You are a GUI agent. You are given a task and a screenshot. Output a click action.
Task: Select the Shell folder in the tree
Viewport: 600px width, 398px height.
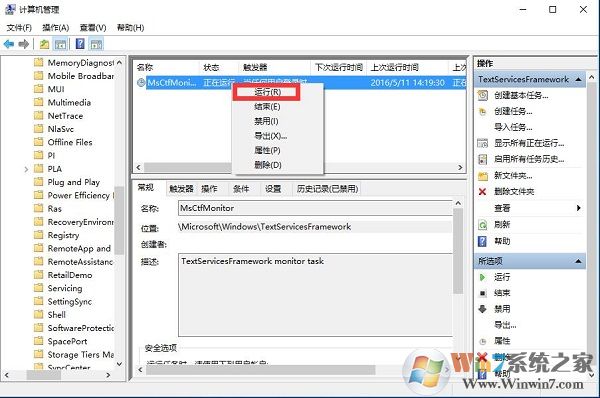point(57,315)
